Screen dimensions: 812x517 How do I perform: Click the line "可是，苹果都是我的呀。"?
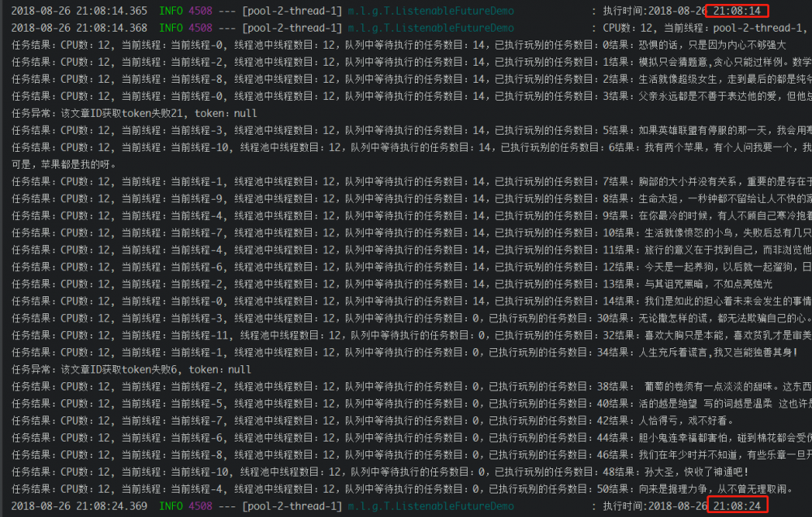[x=65, y=165]
